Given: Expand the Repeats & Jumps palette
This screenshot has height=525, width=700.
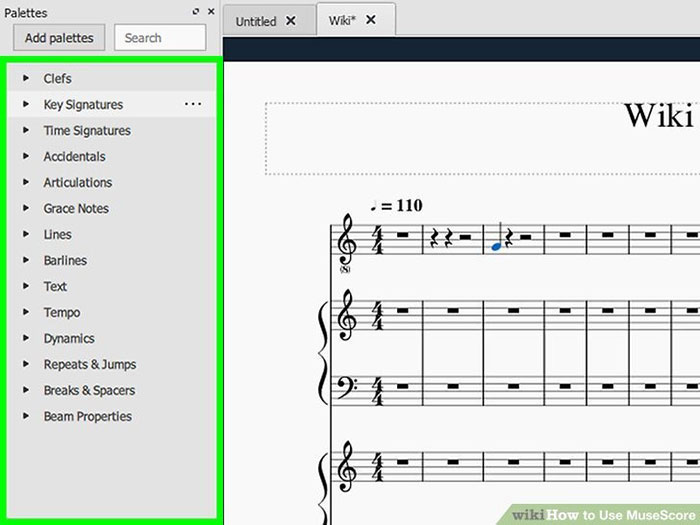Looking at the screenshot, I should [x=25, y=364].
